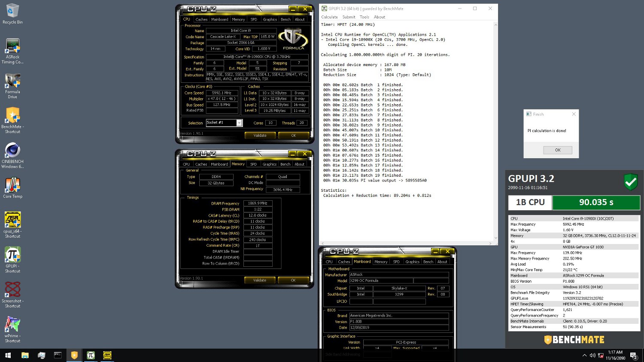This screenshot has width=644, height=362.
Task: Click OK in the Finish dialog
Action: coord(558,150)
